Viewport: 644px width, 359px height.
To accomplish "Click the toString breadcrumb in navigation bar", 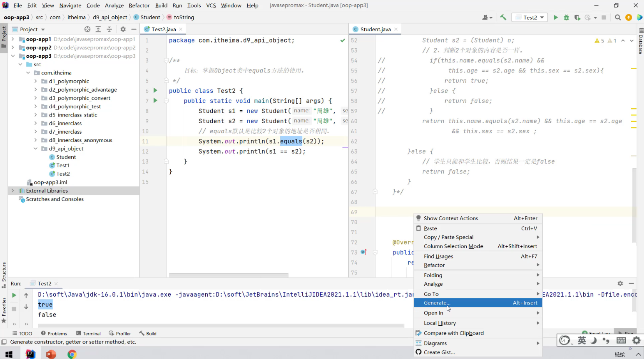I will click(x=180, y=17).
